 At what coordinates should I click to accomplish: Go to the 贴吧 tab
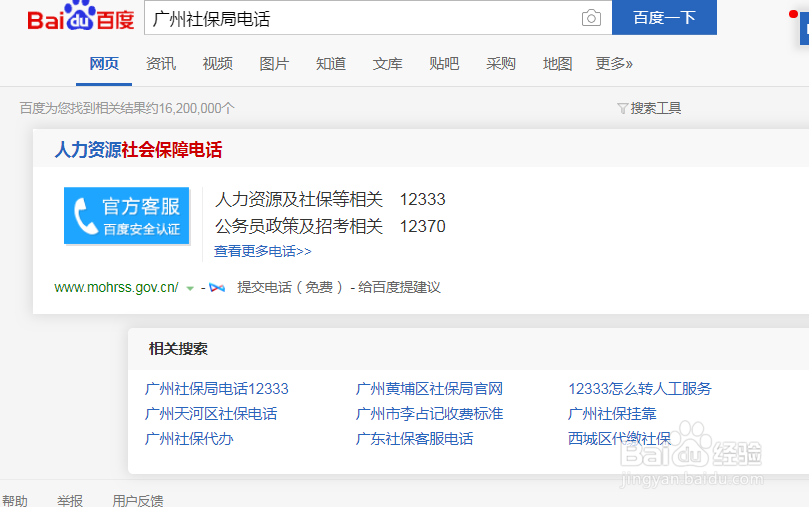444,63
